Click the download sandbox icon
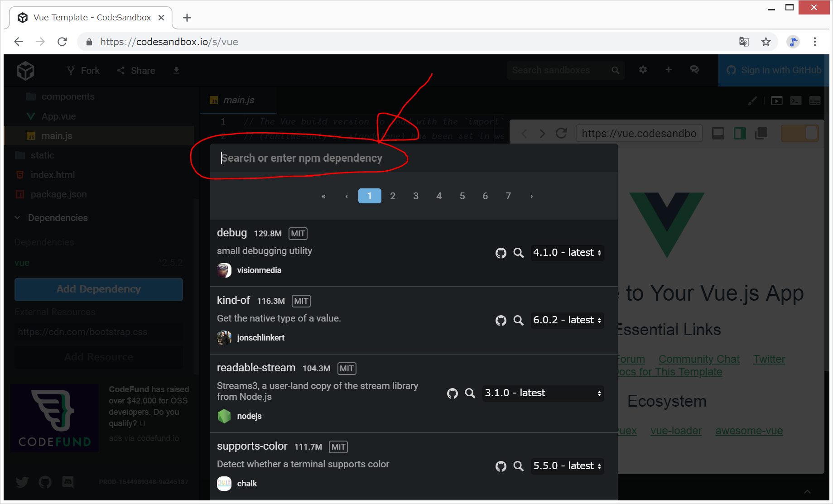 176,71
